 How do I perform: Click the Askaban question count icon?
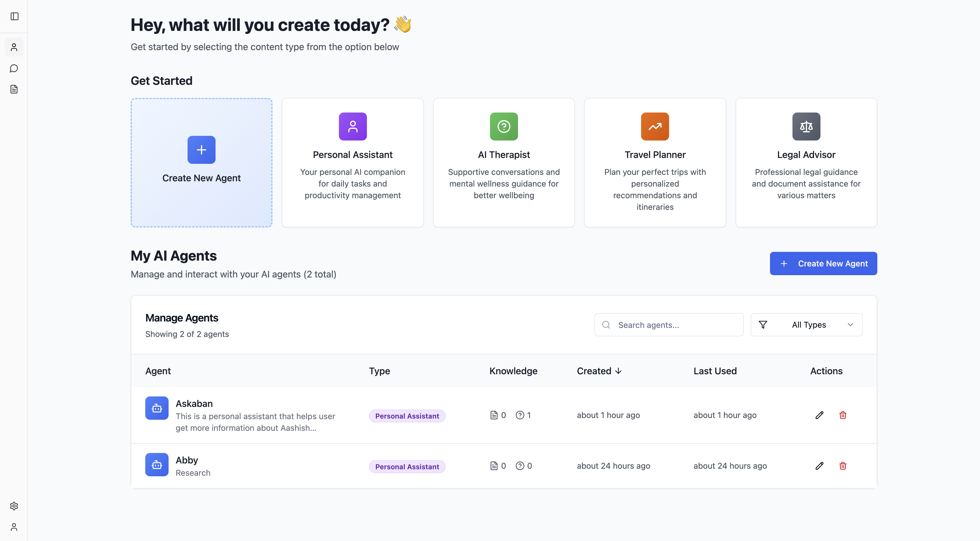click(520, 415)
